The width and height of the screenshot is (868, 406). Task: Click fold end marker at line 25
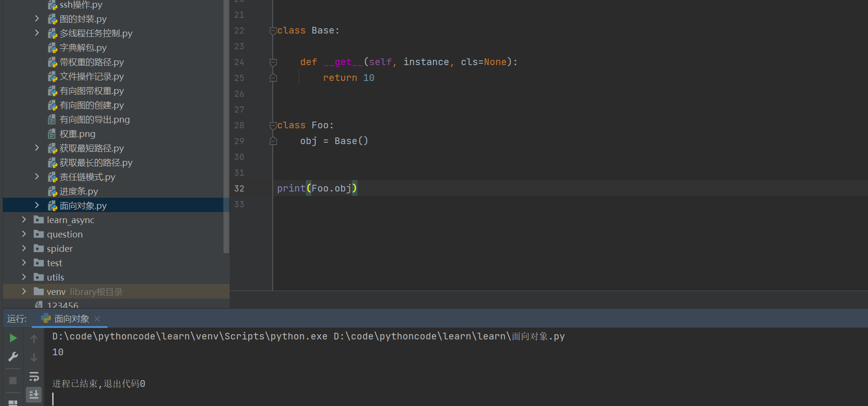[273, 78]
